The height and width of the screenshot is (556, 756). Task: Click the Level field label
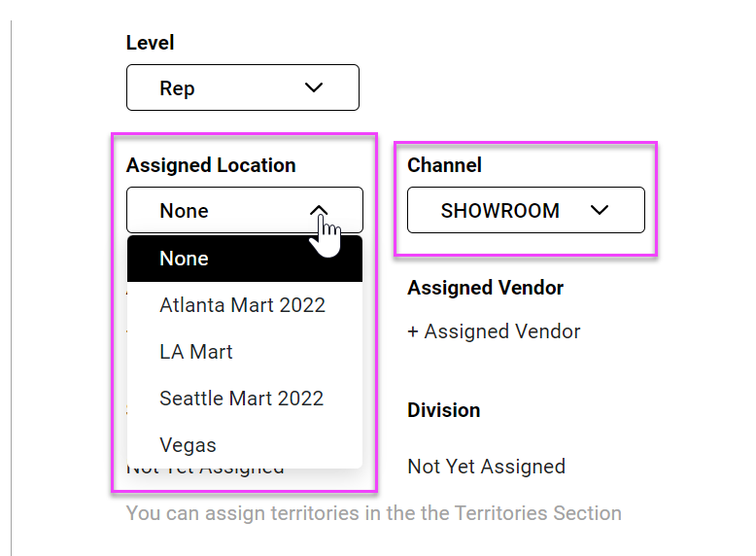coord(151,43)
